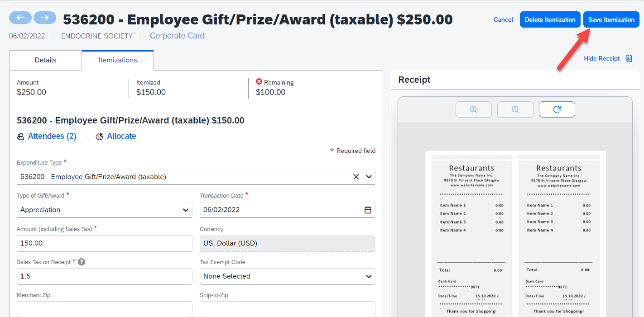Open Attendees using the people icon
644x317 pixels.
point(20,136)
